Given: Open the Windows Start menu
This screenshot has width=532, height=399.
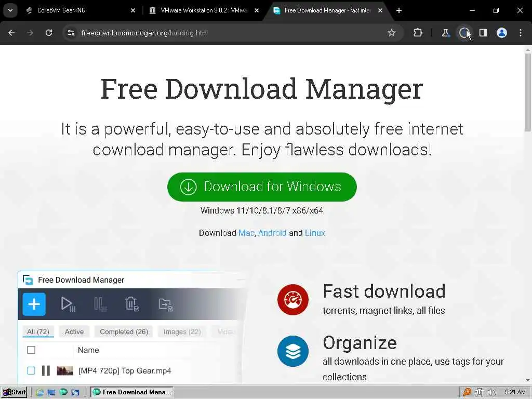Looking at the screenshot, I should click(x=14, y=392).
